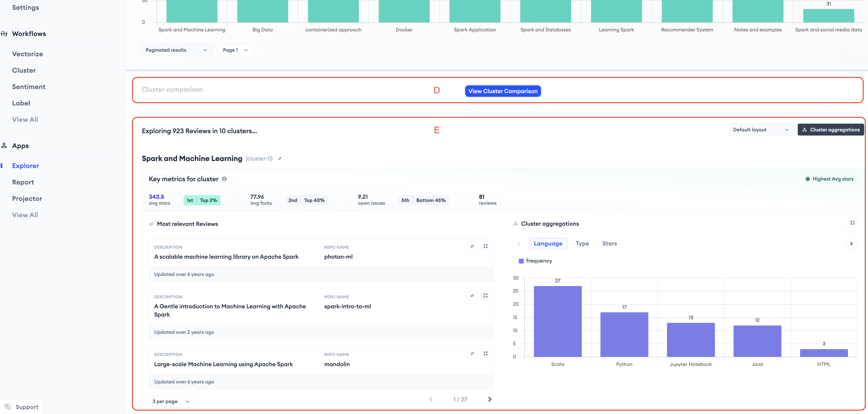Expand the Cluster aggregations panel fullscreen
The width and height of the screenshot is (868, 414).
coord(852,223)
